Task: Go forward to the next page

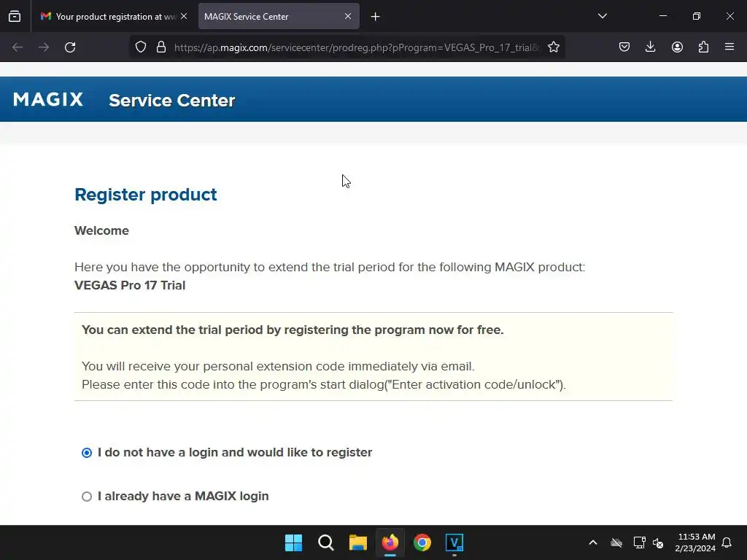Action: pos(44,47)
